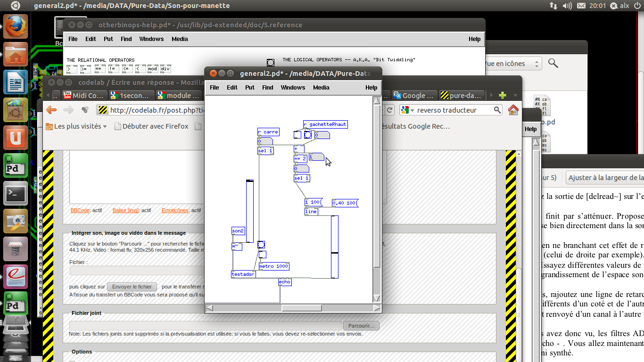Open Find menu in general2.pd window
This screenshot has height=362, width=644.
268,88
